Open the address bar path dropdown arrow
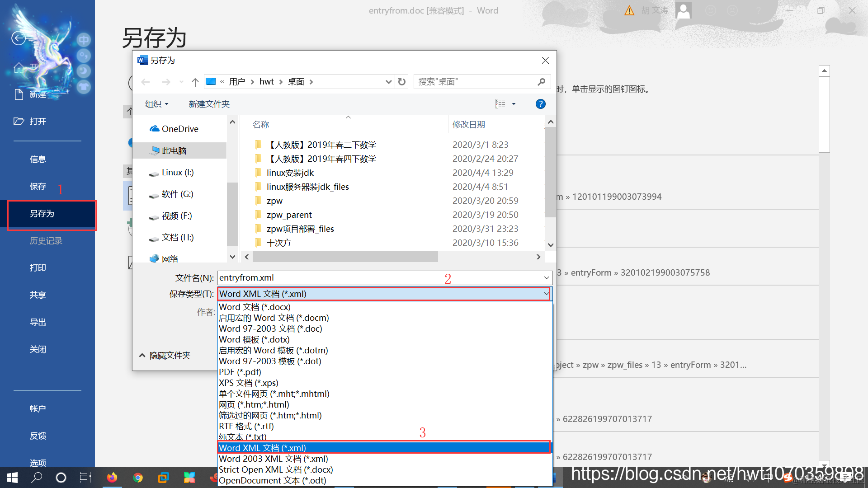Image resolution: width=868 pixels, height=488 pixels. point(388,82)
